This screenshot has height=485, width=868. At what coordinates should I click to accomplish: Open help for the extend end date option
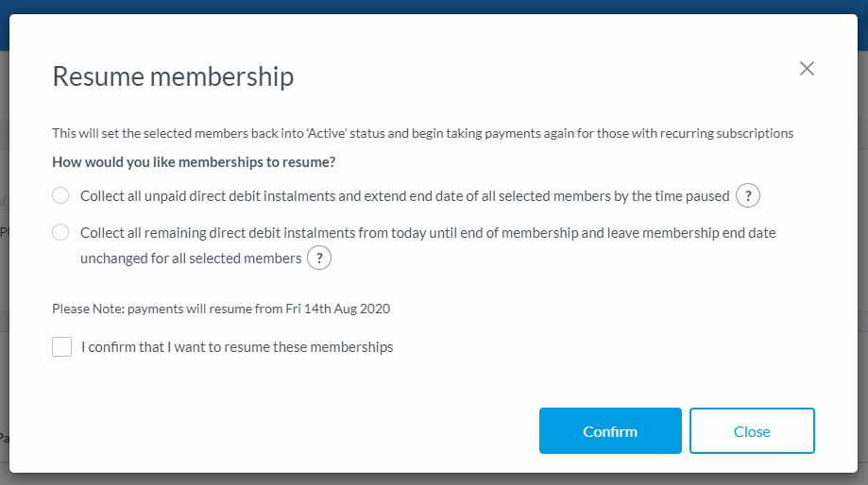(748, 196)
